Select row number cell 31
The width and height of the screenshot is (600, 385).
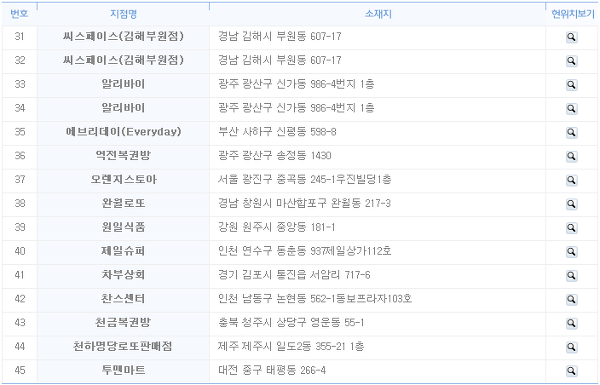pyautogui.click(x=20, y=37)
